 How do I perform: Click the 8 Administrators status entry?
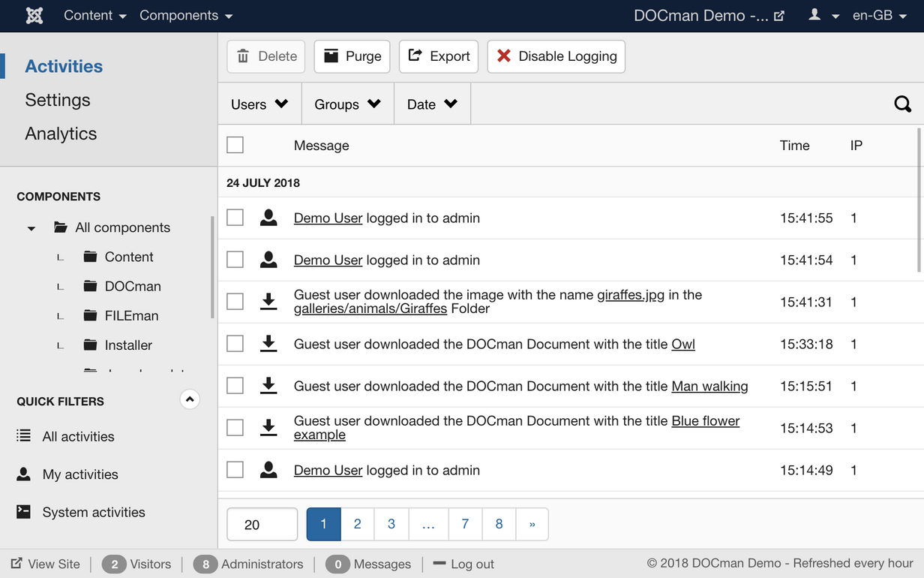248,564
